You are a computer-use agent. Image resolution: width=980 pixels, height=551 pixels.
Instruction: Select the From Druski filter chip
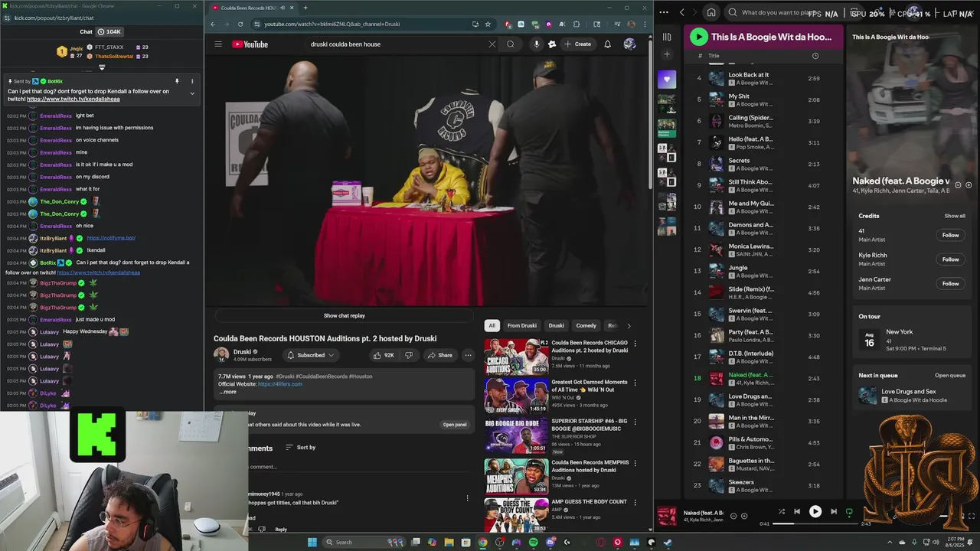coord(521,325)
